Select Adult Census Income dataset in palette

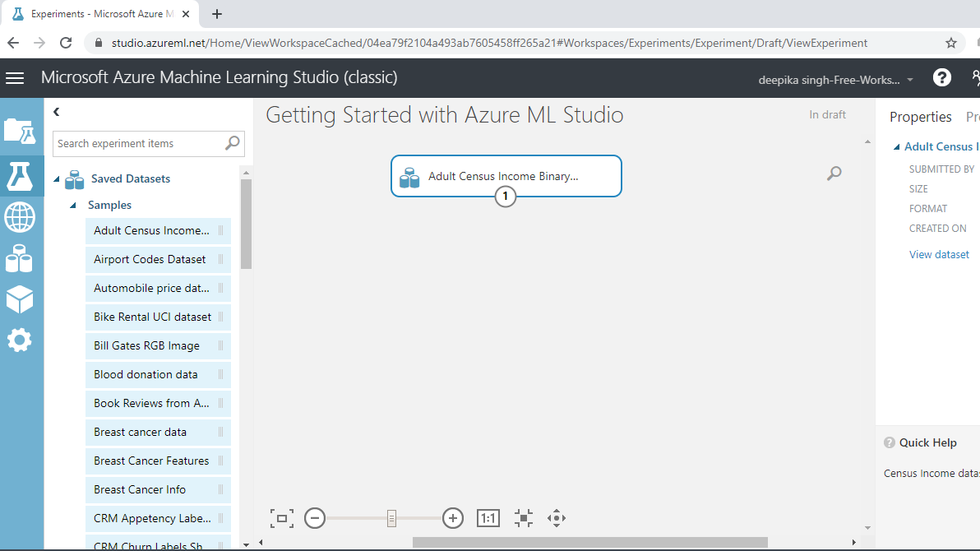tap(158, 231)
